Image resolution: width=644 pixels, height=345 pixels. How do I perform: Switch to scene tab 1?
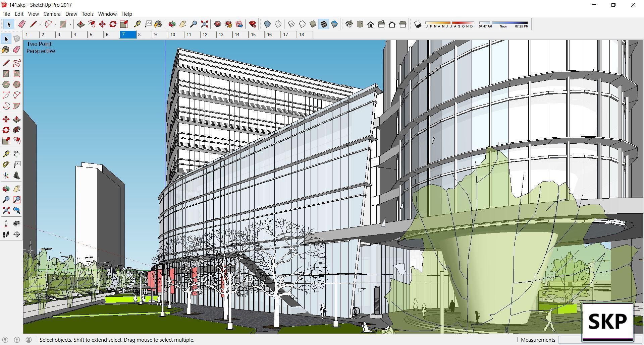(x=32, y=34)
